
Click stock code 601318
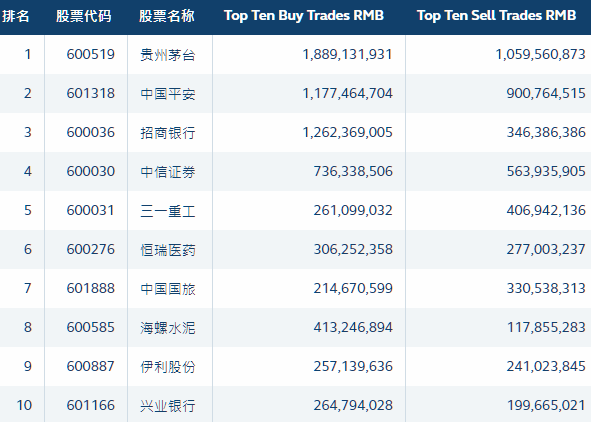pyautogui.click(x=90, y=93)
